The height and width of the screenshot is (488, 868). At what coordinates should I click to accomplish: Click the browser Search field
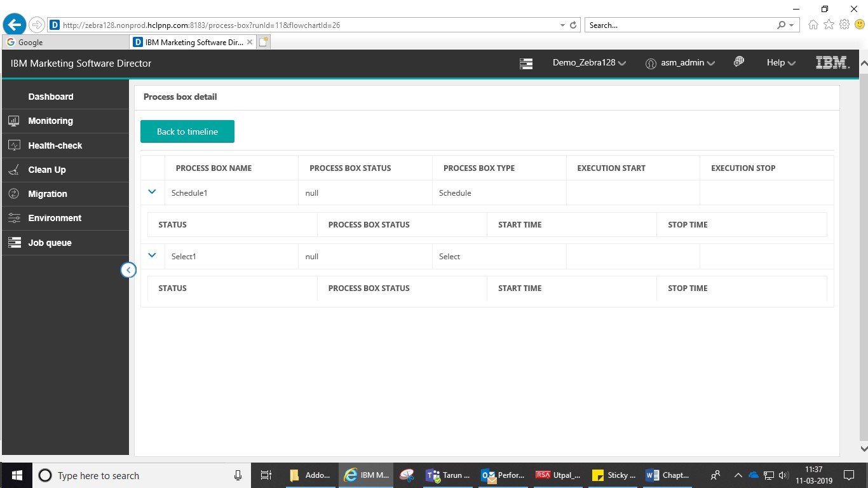(x=680, y=25)
